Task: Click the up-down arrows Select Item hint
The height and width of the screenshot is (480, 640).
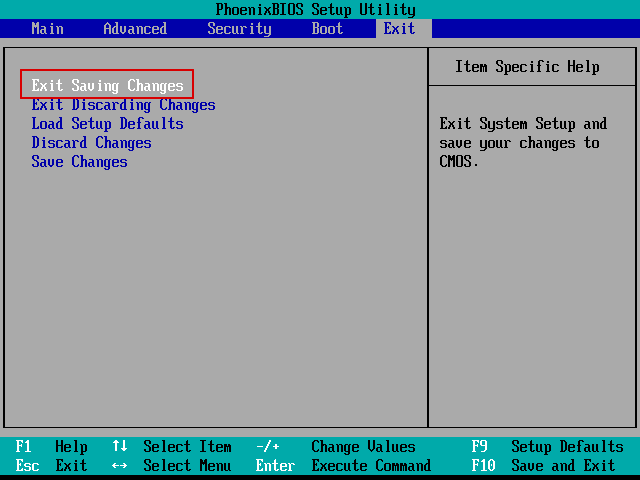Action: [x=171, y=447]
